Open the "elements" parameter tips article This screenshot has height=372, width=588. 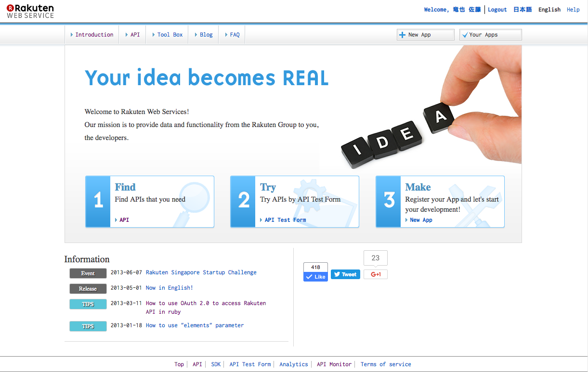click(195, 325)
